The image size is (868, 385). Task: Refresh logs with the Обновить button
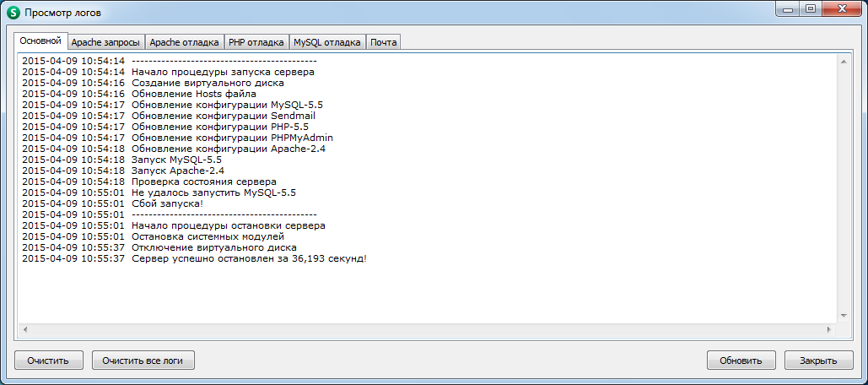click(741, 361)
